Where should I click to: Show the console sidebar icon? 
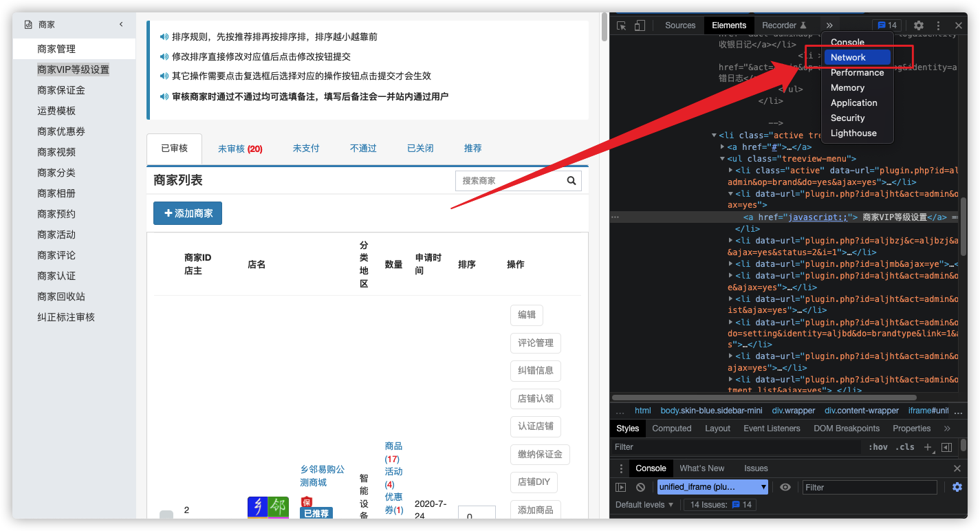coord(621,487)
